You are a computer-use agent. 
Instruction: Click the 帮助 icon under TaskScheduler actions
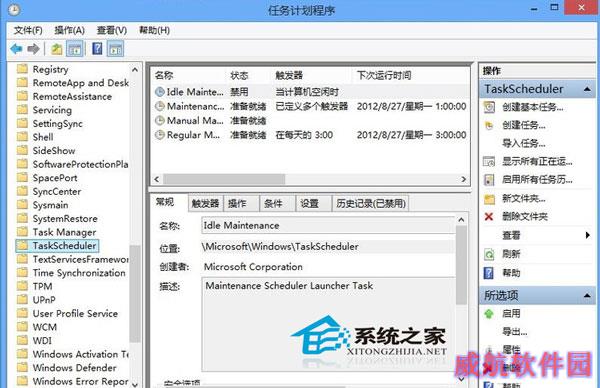489,273
